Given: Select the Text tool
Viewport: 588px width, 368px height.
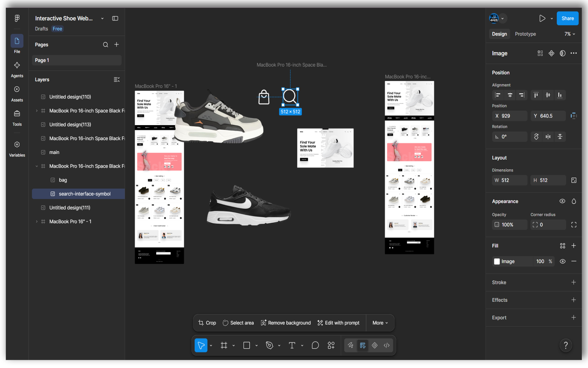Looking at the screenshot, I should coord(292,345).
